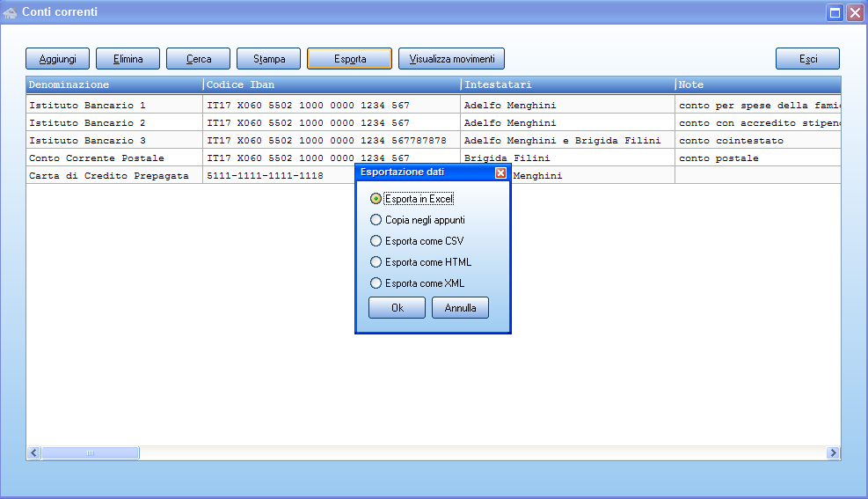Cancel export with Annulla button

[x=460, y=308]
